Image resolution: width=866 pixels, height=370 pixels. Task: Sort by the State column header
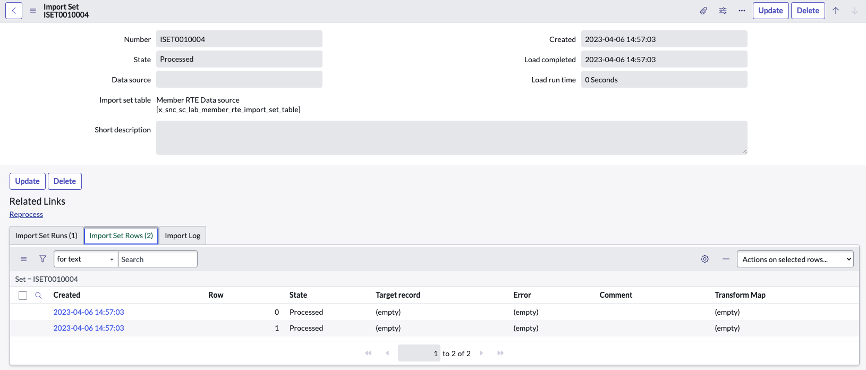[x=298, y=295]
